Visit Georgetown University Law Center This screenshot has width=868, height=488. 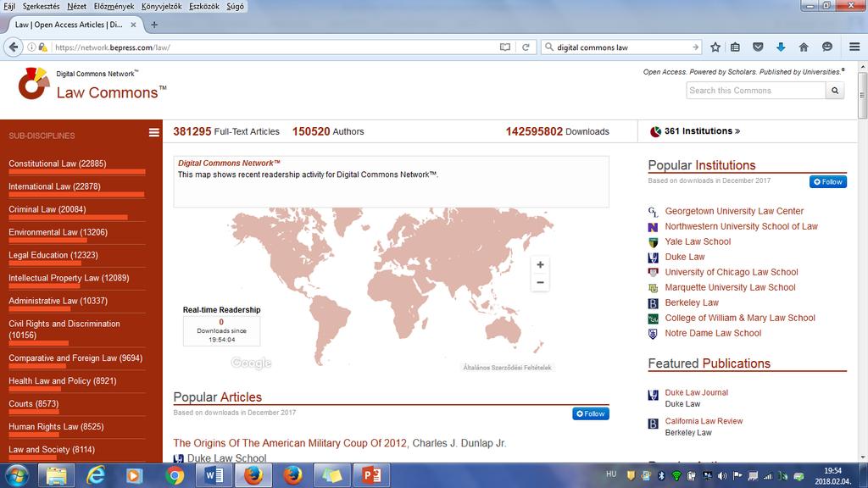[x=734, y=211]
